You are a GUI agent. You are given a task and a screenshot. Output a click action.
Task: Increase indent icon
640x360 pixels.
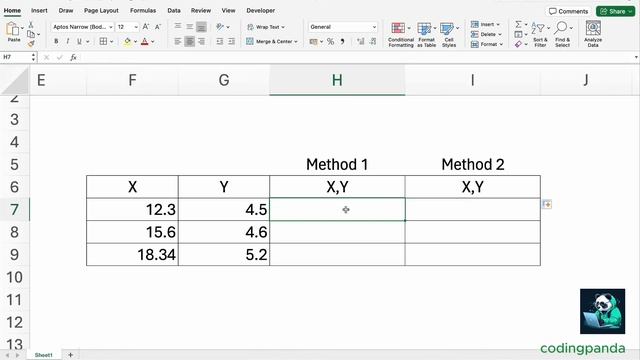point(231,41)
